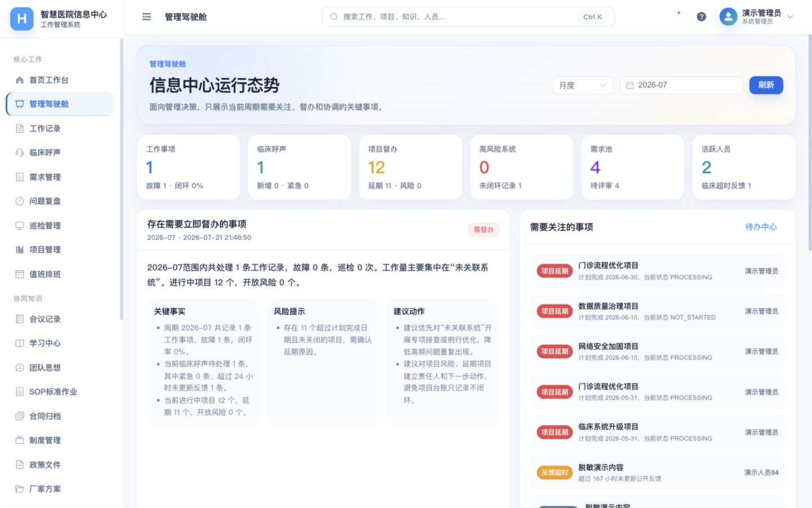Click the calendar icon beside 值班排班
812x508 pixels.
tap(20, 274)
